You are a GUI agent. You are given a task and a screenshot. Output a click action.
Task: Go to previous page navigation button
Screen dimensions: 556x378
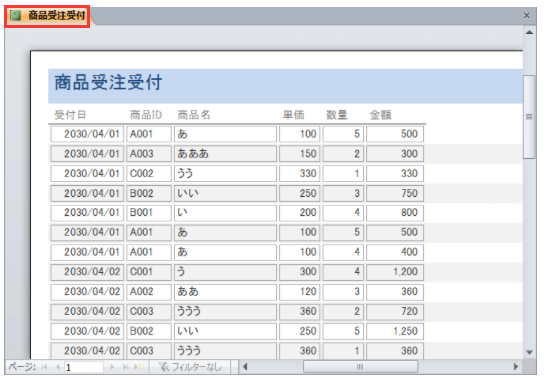tap(57, 367)
